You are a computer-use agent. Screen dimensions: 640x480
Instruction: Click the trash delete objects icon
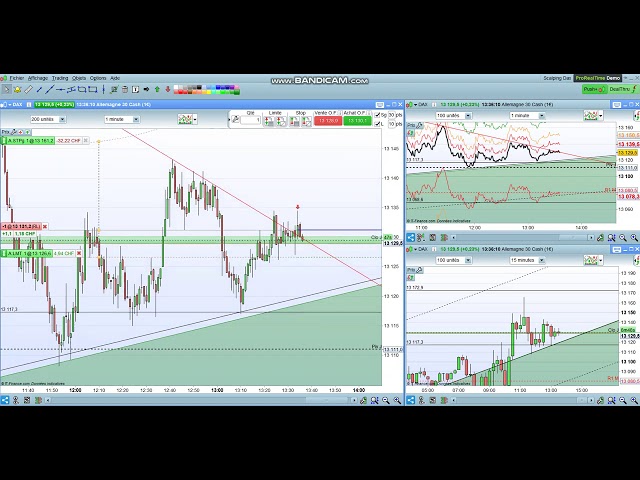[x=125, y=89]
